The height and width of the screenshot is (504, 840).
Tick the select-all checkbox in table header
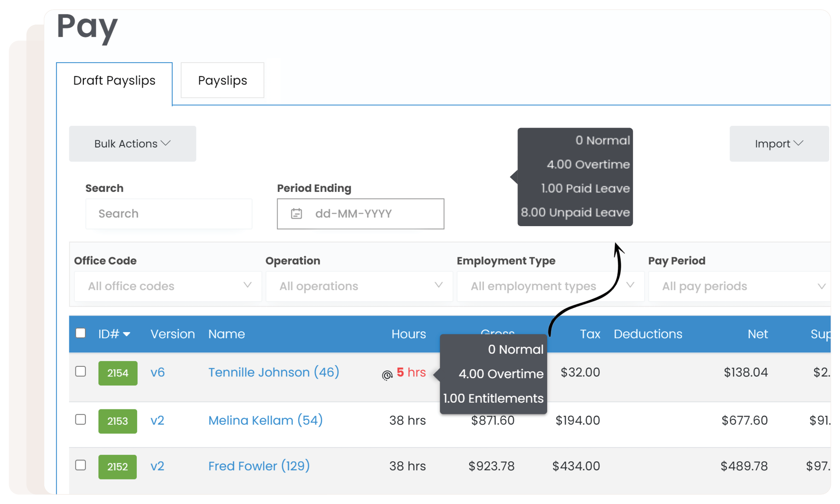pos(81,333)
